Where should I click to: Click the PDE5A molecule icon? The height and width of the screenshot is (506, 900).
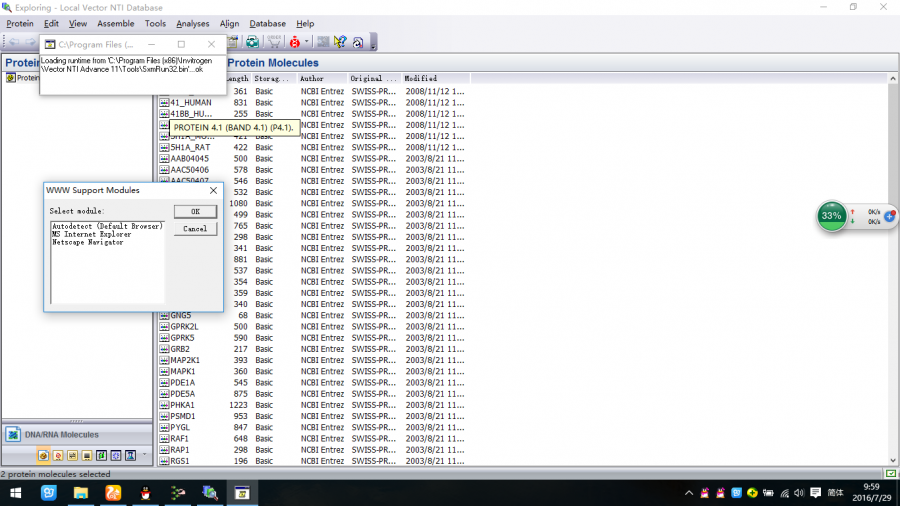[164, 394]
